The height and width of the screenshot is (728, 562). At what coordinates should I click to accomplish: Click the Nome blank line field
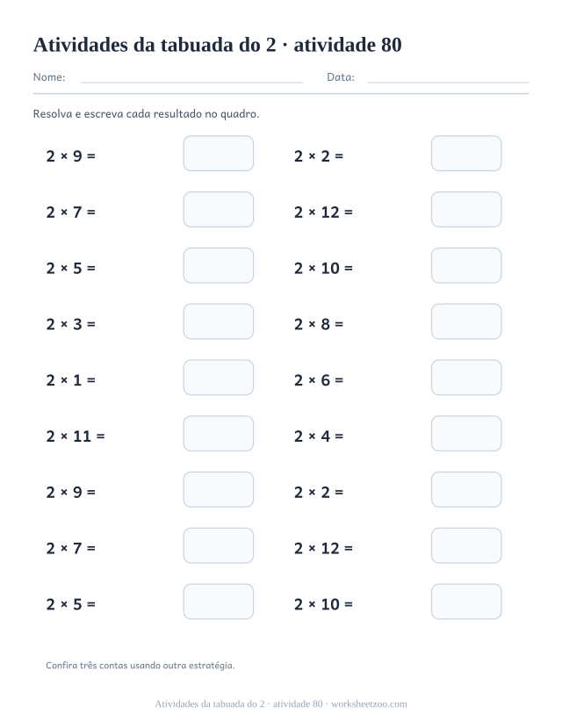point(191,78)
